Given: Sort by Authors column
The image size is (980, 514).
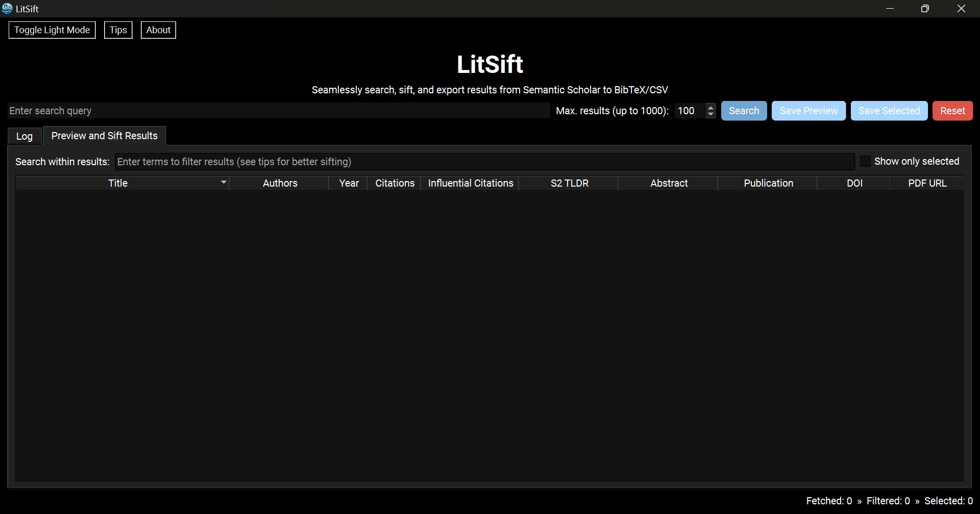Looking at the screenshot, I should click(280, 183).
